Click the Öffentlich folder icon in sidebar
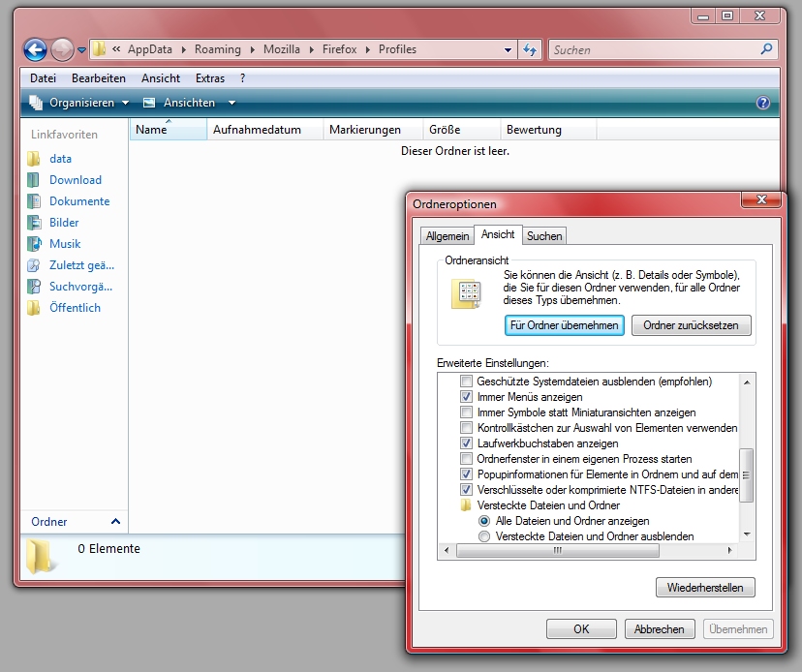Screen dimensions: 802x672 34,308
